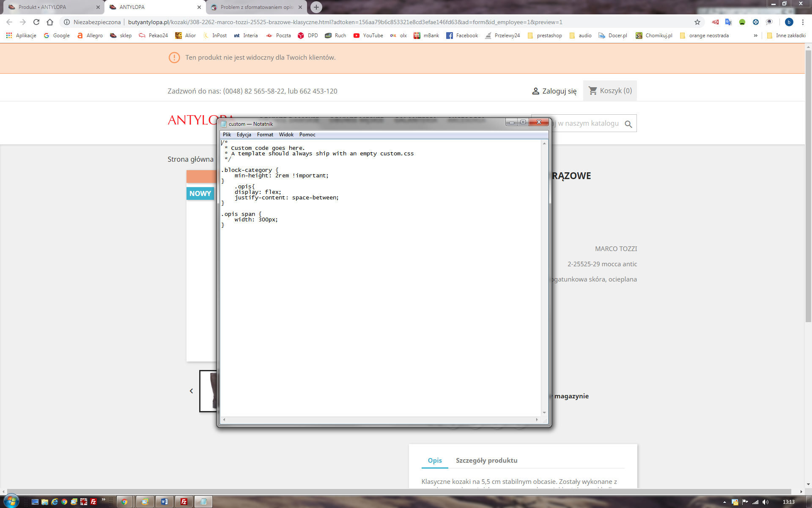
Task: Open a new browser tab with plus
Action: pyautogui.click(x=316, y=7)
